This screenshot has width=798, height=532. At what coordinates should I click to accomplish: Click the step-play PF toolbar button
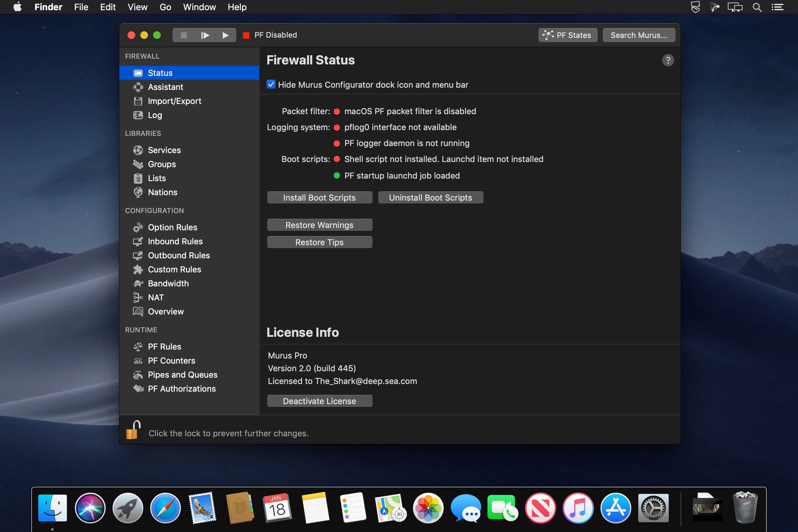pyautogui.click(x=205, y=35)
